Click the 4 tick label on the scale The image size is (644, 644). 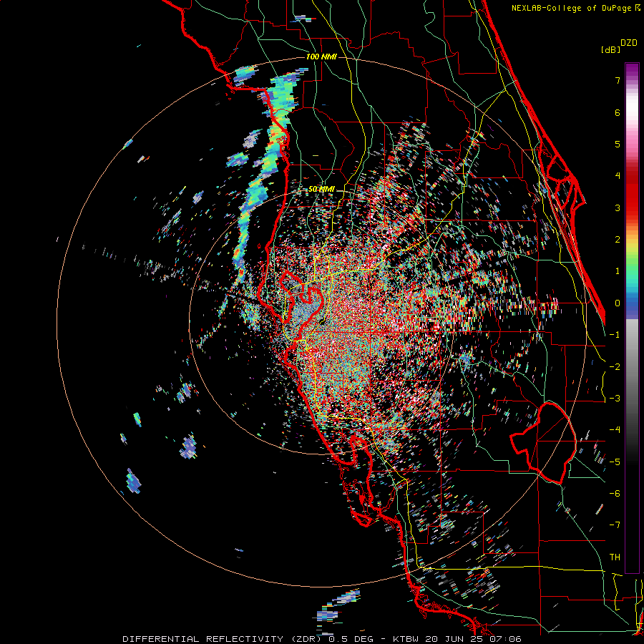pyautogui.click(x=617, y=176)
